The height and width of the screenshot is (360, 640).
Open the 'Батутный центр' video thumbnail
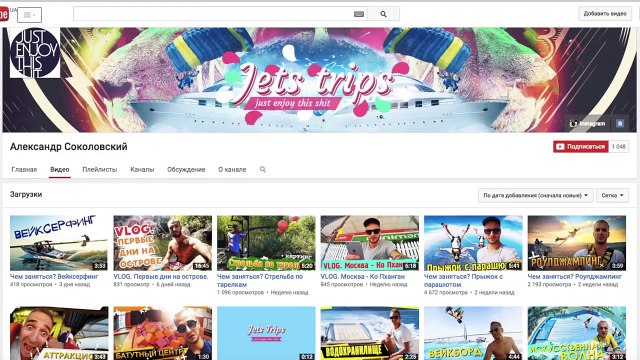tap(162, 333)
